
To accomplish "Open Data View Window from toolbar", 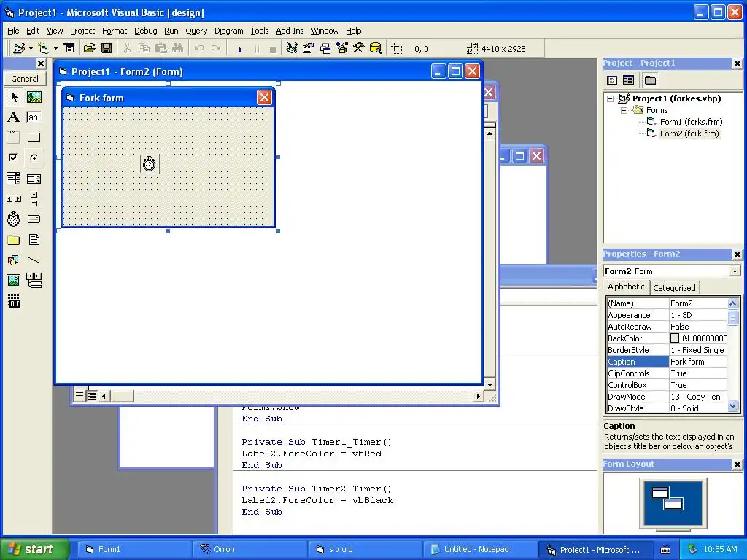I will point(376,49).
